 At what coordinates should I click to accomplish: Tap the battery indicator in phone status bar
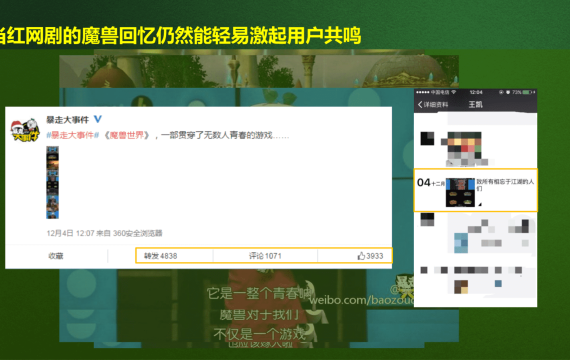click(x=528, y=92)
